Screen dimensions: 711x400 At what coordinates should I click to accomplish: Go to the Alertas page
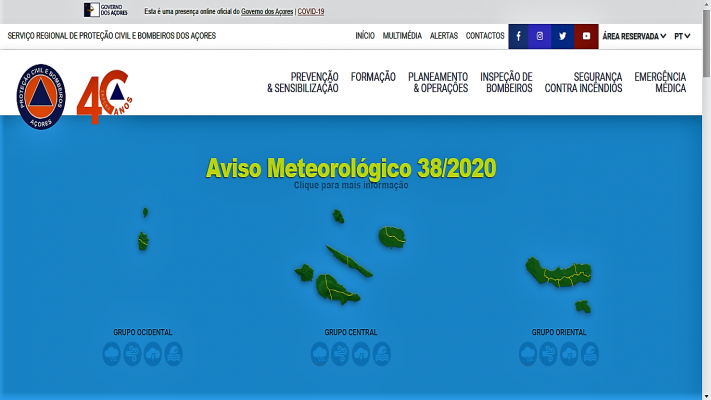pyautogui.click(x=443, y=36)
